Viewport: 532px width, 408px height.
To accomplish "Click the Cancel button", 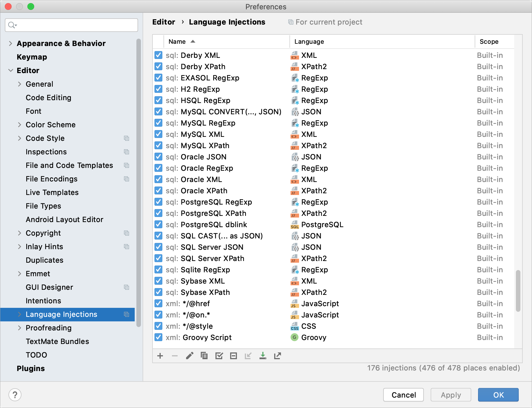I will (x=404, y=395).
